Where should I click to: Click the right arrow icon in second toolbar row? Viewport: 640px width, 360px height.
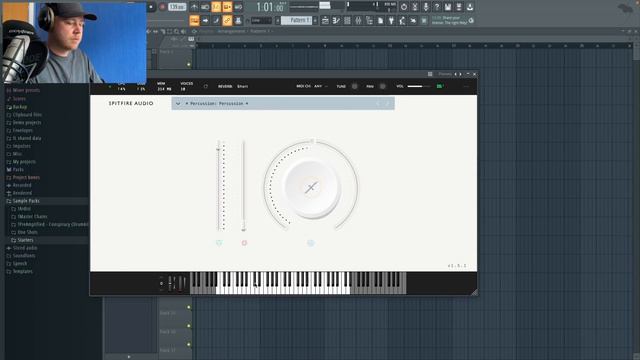point(205,20)
